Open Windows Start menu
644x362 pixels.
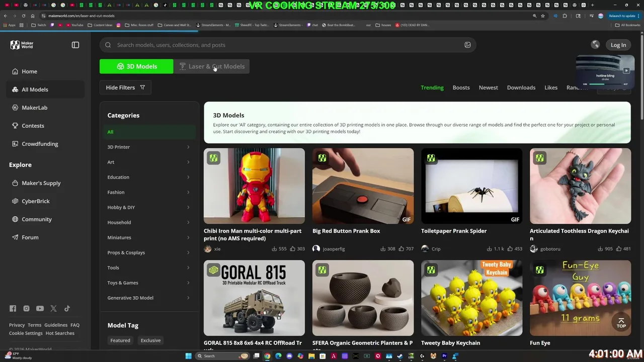tap(188, 356)
